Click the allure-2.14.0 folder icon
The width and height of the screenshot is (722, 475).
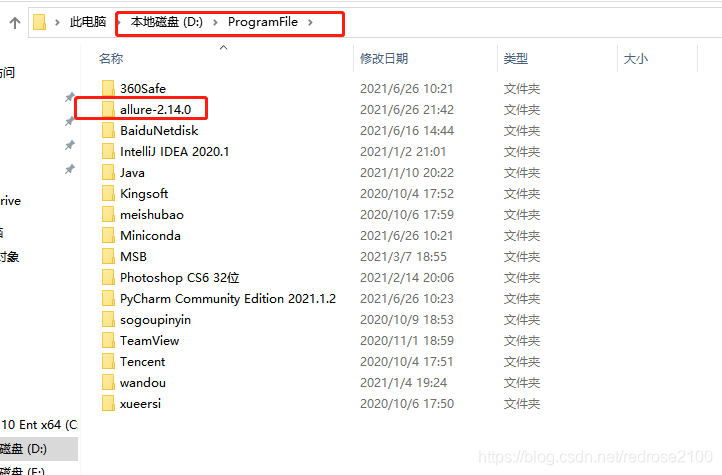108,110
